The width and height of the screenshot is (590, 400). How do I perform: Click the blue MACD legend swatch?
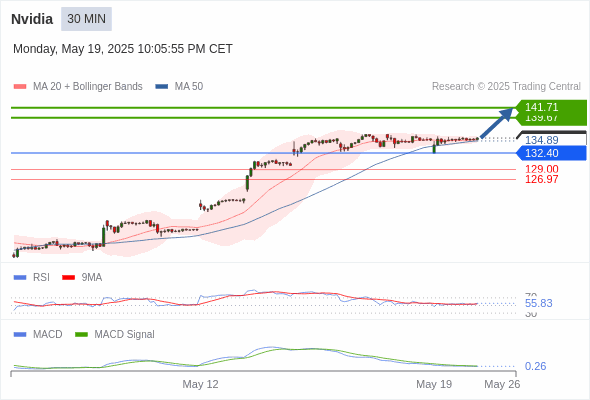tap(20, 335)
